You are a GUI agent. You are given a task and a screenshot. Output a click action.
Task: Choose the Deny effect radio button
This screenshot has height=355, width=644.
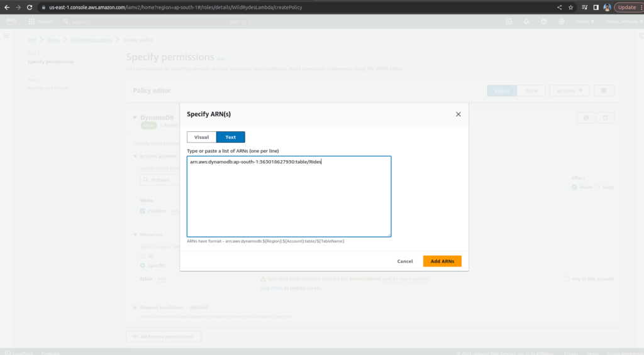click(597, 187)
